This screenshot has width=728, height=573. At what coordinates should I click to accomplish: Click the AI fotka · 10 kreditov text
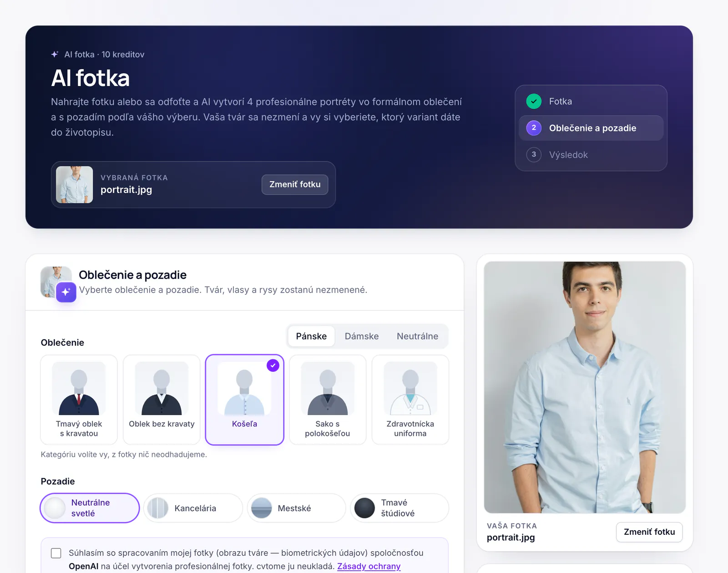[104, 55]
